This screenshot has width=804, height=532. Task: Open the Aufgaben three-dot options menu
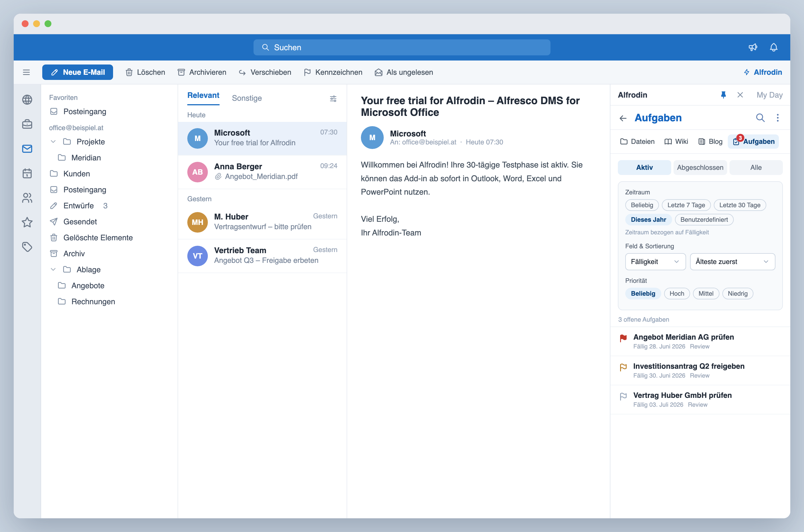click(x=777, y=118)
